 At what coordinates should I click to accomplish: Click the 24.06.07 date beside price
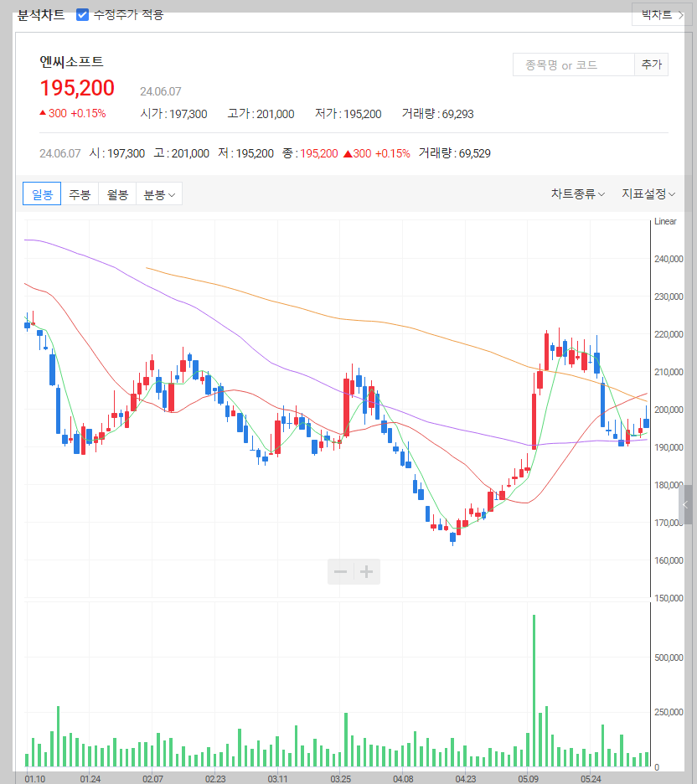(161, 91)
